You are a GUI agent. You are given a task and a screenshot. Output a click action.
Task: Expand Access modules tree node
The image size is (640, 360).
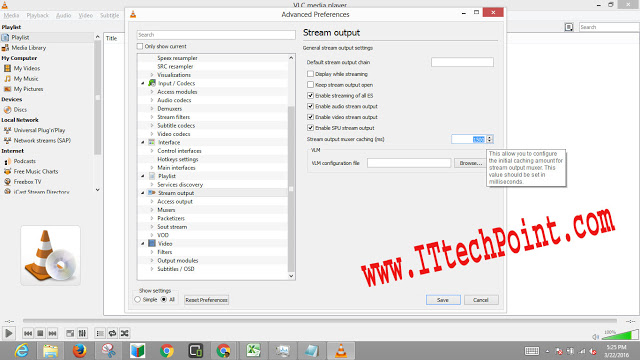(x=152, y=92)
